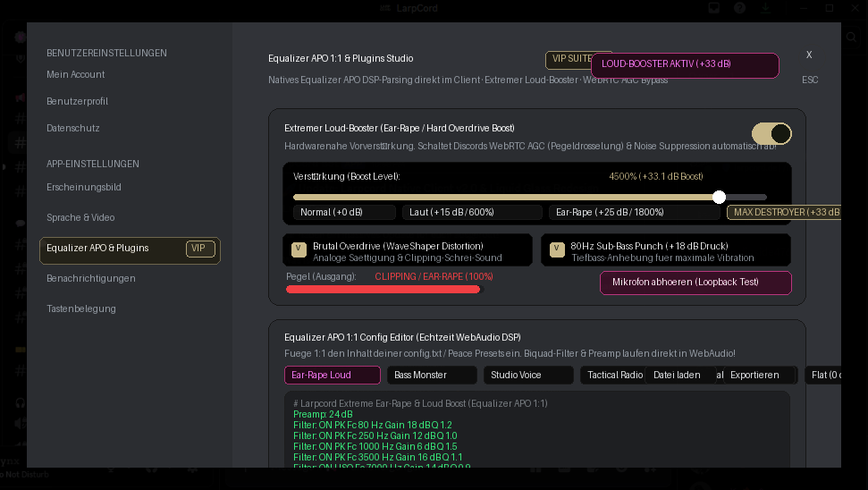Click Mikrofon abhoeren Loopback Test button
Image resolution: width=868 pixels, height=490 pixels.
pos(695,283)
